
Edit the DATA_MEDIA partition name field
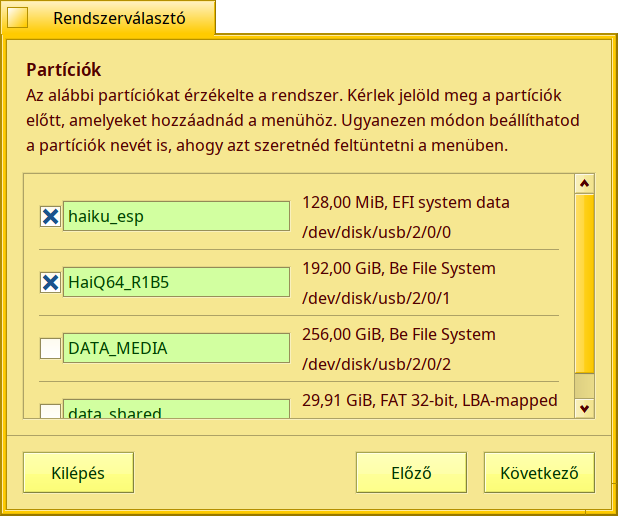[176, 348]
